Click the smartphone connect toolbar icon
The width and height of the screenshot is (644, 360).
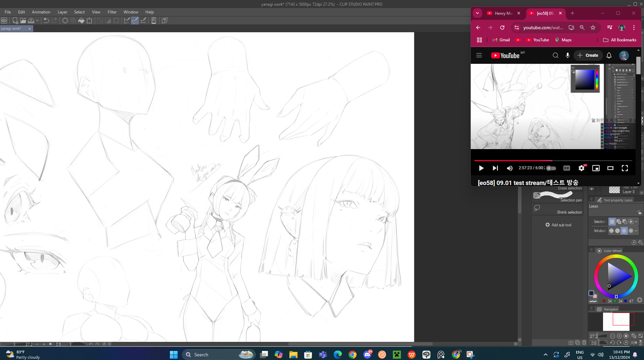tap(154, 20)
